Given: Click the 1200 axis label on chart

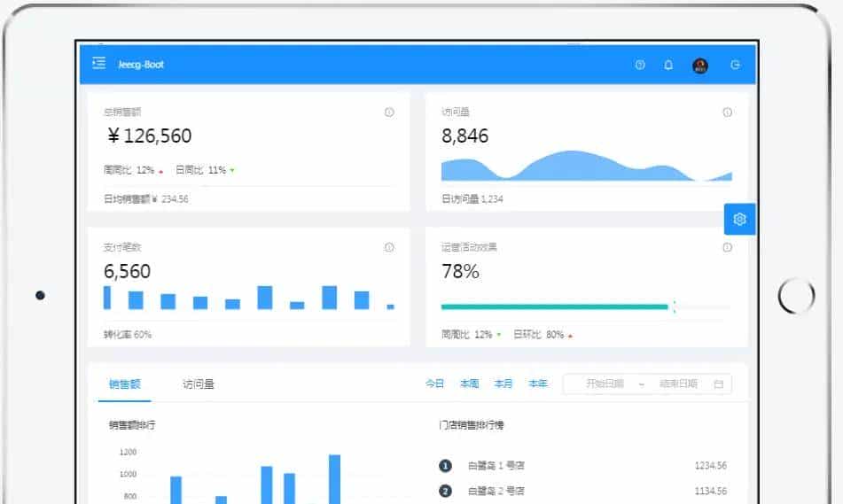Looking at the screenshot, I should 128,452.
